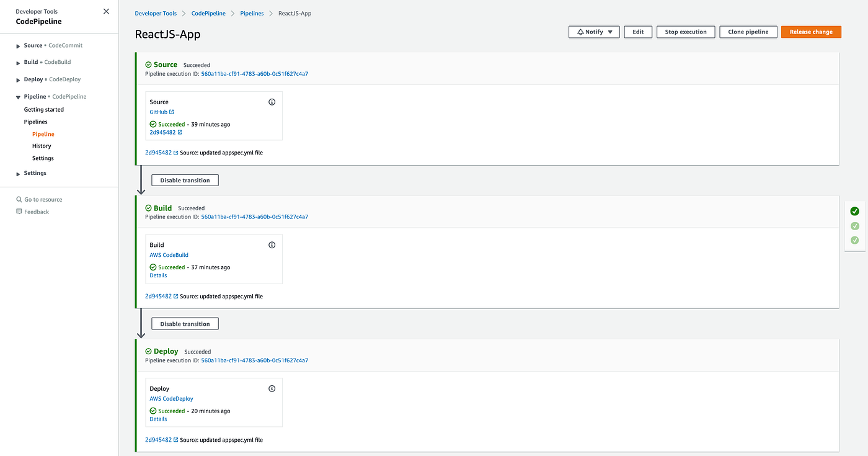Click the Release change button
868x456 pixels.
coord(811,32)
